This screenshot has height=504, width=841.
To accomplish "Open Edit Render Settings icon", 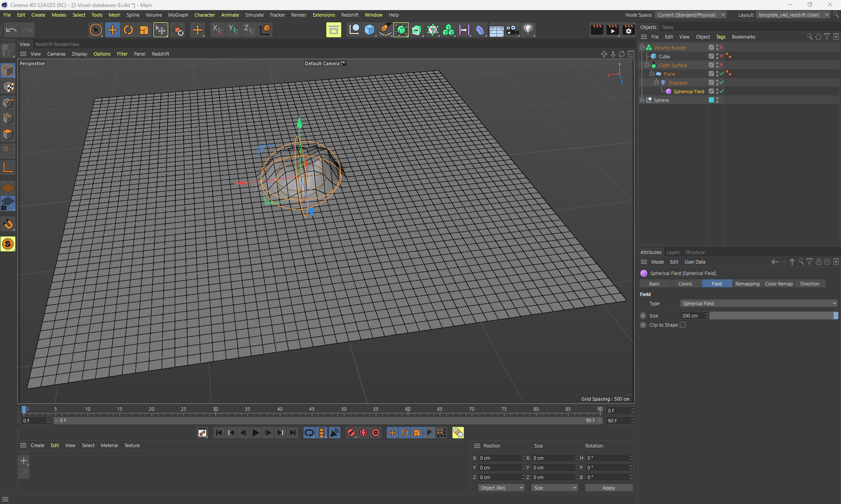I will tap(628, 30).
